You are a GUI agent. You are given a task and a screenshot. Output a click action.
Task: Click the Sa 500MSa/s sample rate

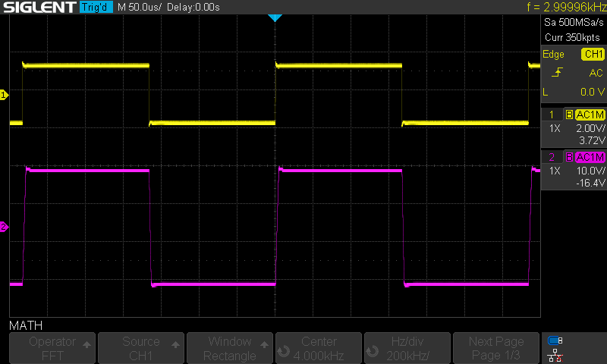tap(574, 23)
